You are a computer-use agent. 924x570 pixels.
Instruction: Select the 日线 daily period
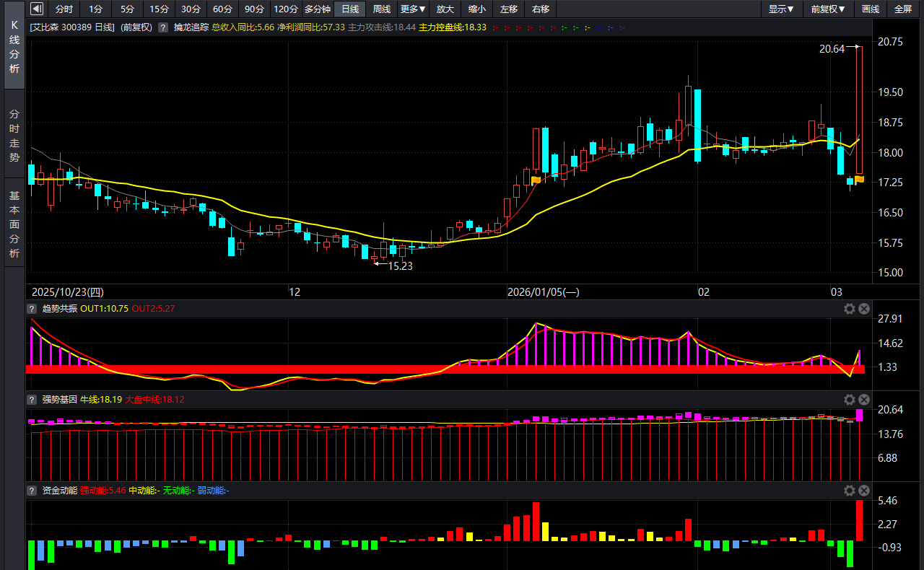(x=350, y=9)
